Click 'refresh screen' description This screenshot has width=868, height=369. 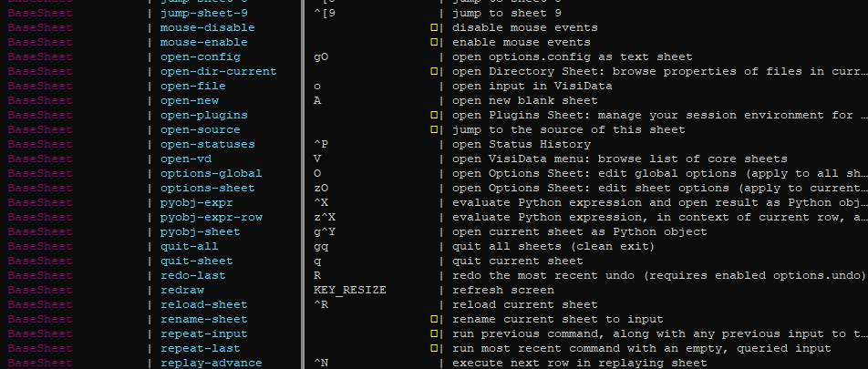pyautogui.click(x=503, y=290)
